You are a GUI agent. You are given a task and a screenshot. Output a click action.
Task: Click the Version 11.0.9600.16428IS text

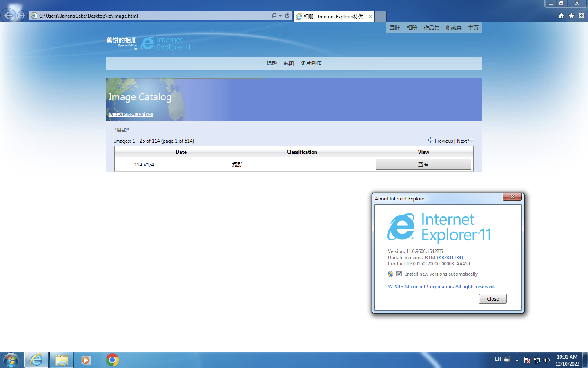pyautogui.click(x=415, y=251)
